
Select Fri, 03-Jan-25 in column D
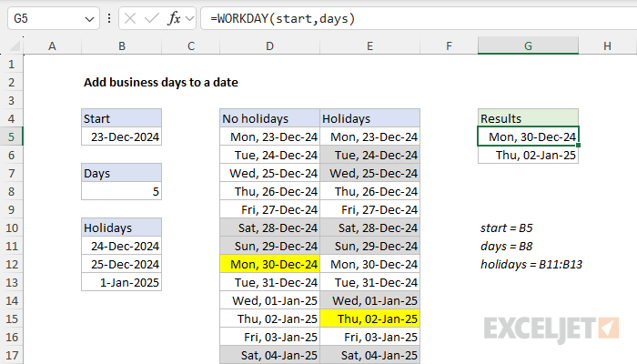pos(269,338)
